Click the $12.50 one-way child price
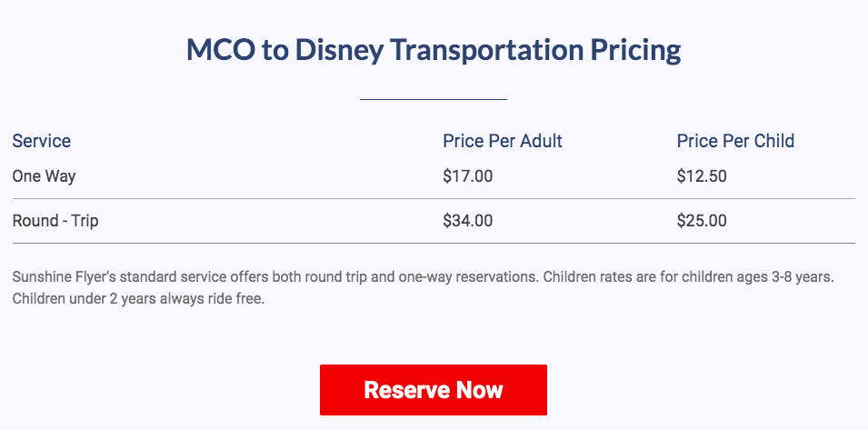The height and width of the screenshot is (430, 868). [701, 176]
